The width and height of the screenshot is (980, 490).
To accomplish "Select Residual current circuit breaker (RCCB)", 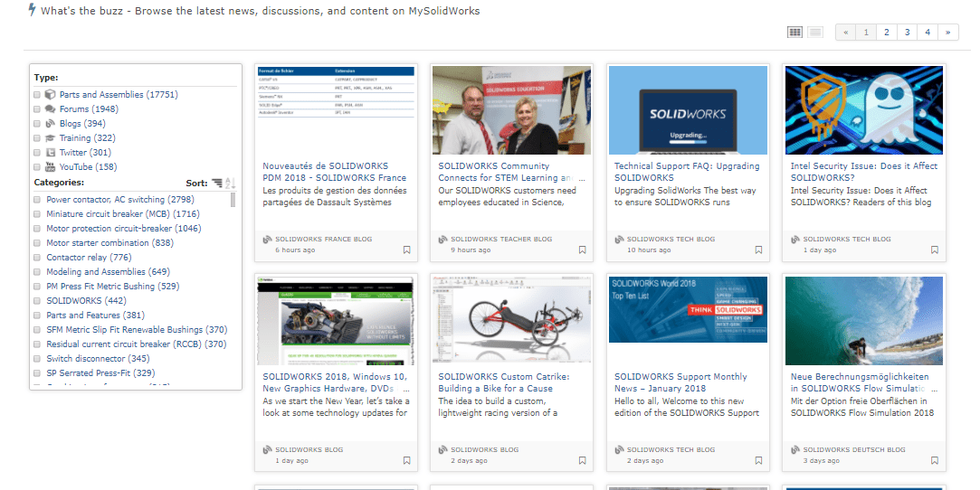I will point(137,344).
